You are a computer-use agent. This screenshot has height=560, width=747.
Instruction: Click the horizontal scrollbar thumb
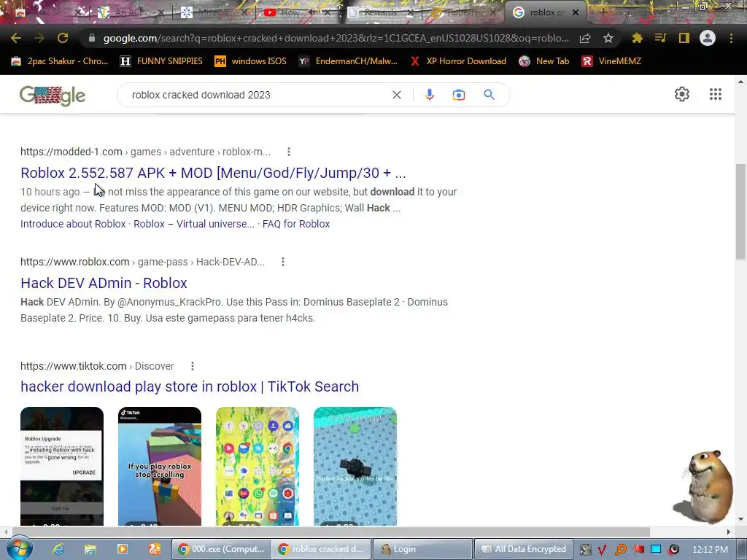click(330, 531)
